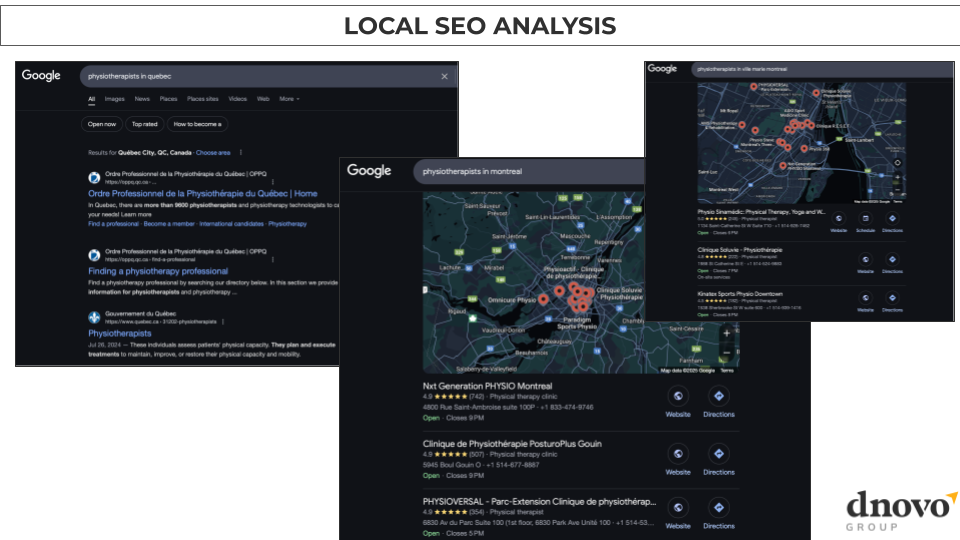Toggle the 'Open now' filter chip
This screenshot has width=960, height=540.
102,124
